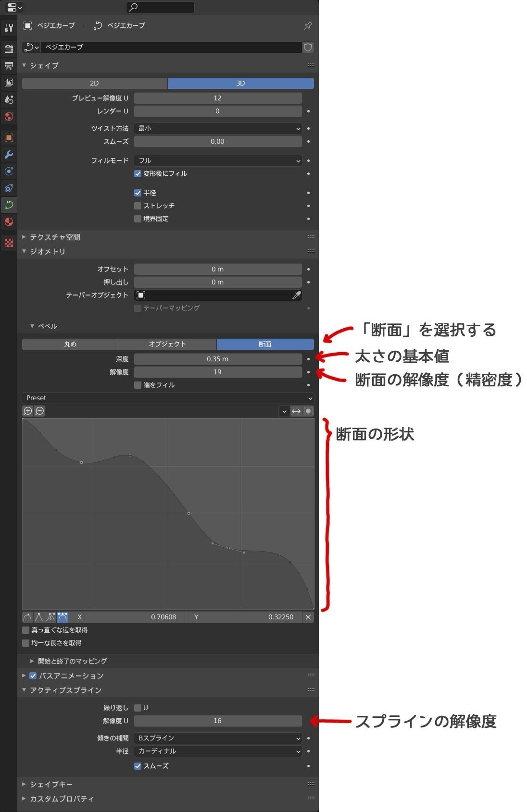Click the reverse path arrows icon
Screen dimensions: 527x812
(296, 411)
